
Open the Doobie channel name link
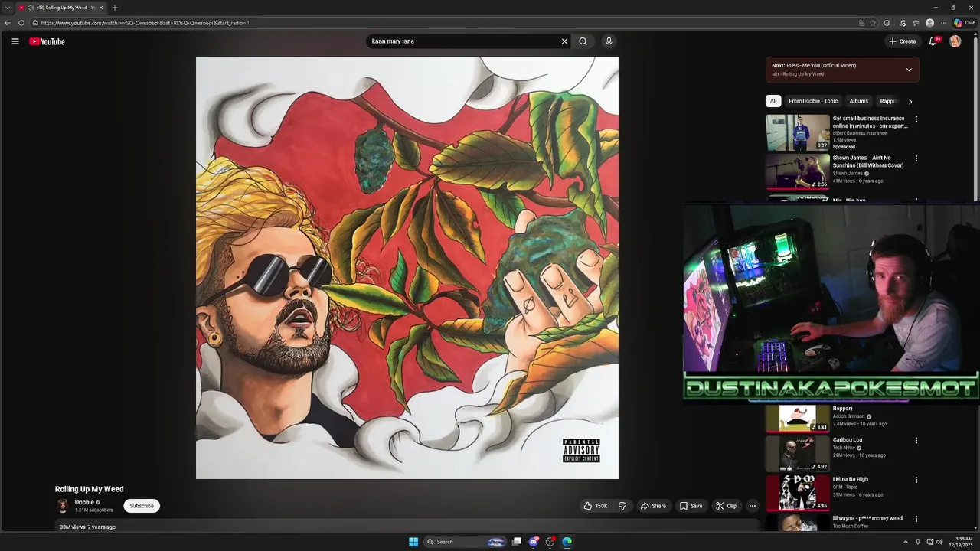(x=84, y=502)
